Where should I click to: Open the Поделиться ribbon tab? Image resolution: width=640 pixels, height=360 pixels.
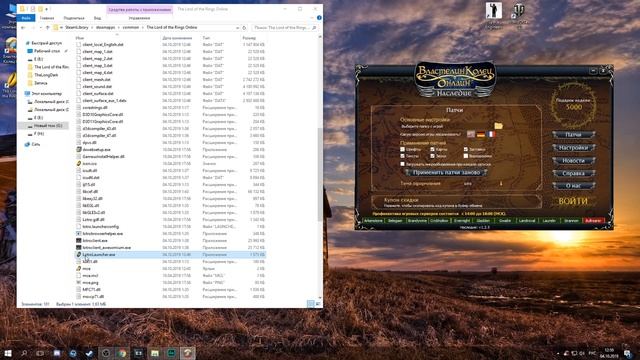[74, 18]
